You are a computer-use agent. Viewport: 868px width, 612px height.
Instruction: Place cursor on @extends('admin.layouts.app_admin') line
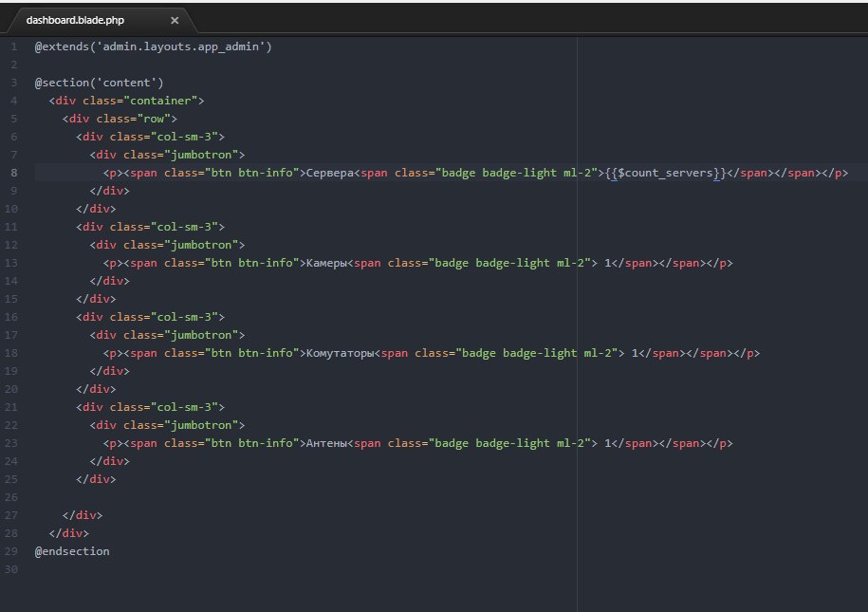tap(154, 46)
